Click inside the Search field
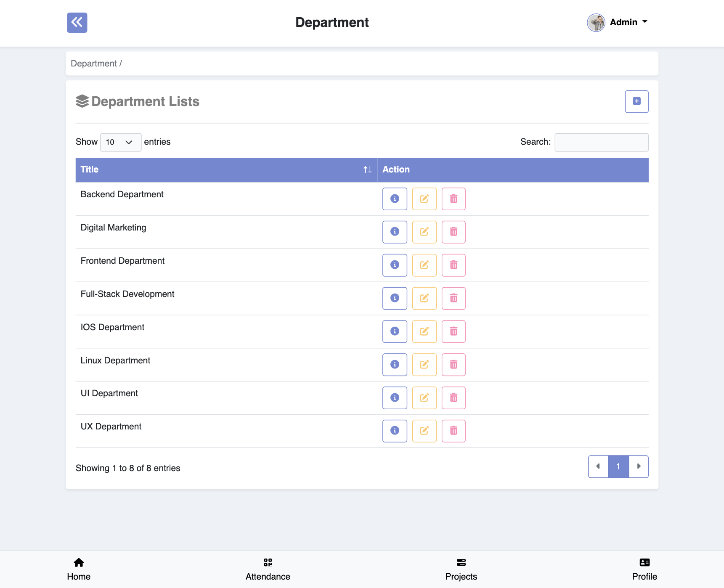724x588 pixels. point(601,142)
